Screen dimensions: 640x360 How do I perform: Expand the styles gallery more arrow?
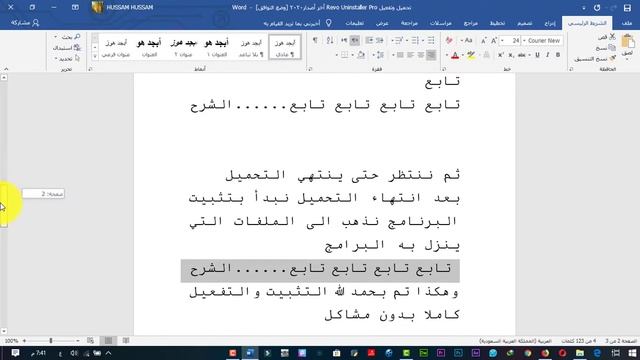(x=95, y=56)
